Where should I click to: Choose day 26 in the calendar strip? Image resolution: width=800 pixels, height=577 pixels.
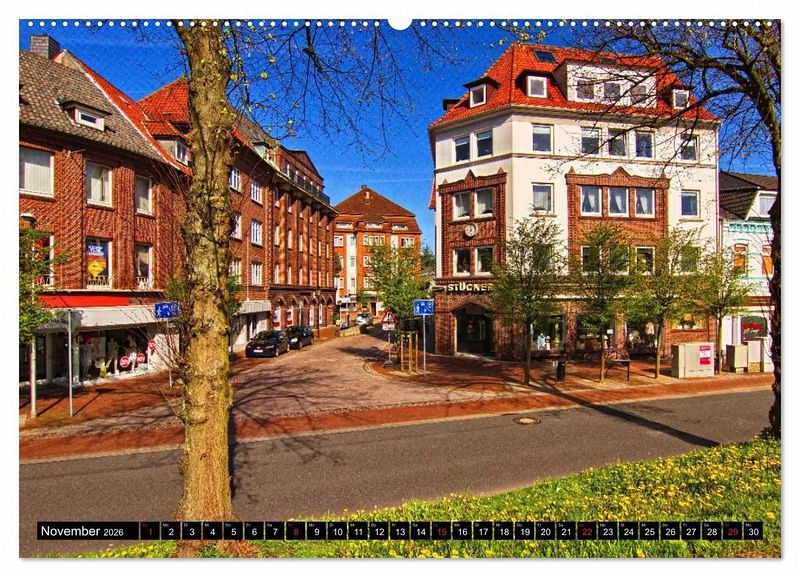point(670,531)
